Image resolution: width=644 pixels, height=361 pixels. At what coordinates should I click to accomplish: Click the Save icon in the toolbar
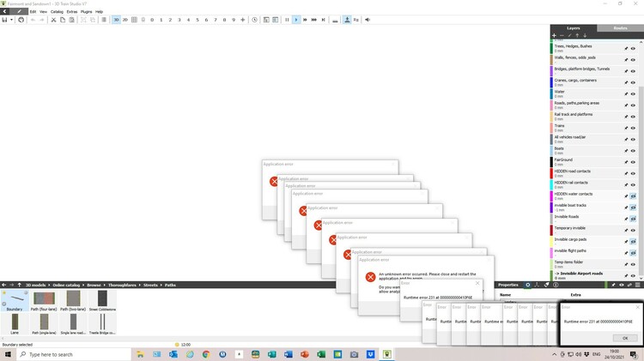pyautogui.click(x=4, y=20)
